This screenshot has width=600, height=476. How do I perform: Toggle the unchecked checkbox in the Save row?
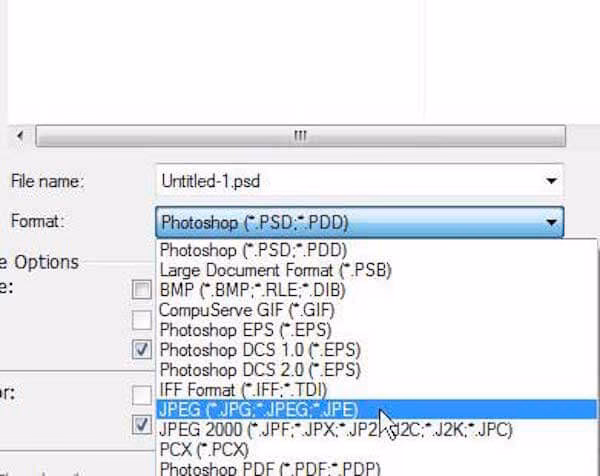click(x=142, y=290)
